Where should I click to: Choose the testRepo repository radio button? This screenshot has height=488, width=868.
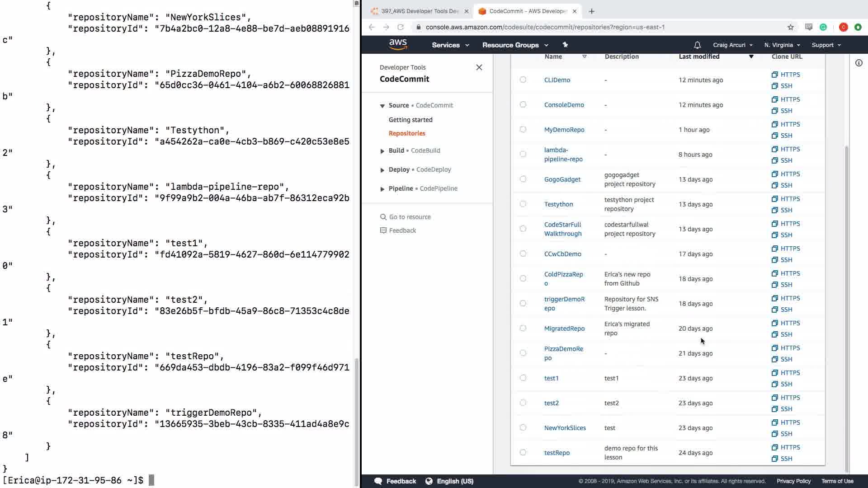tap(523, 452)
